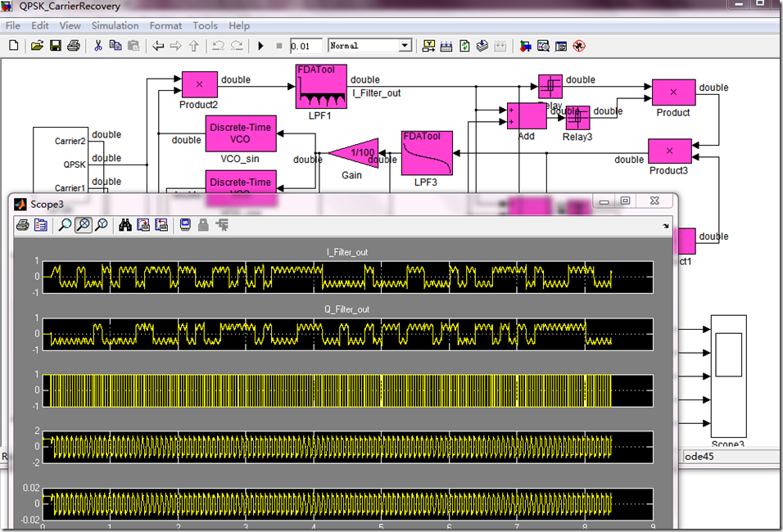Start the simulation with the play button
Screen dimensions: 783x532
pos(260,46)
